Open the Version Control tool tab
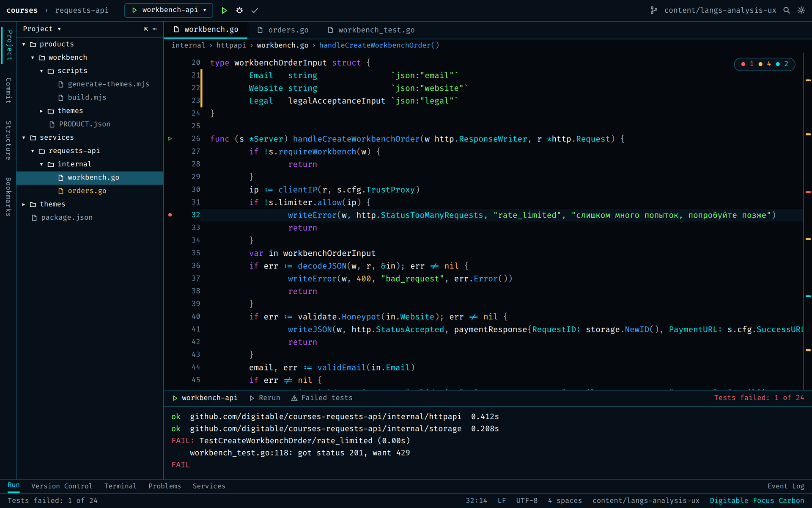The height and width of the screenshot is (508, 812). point(62,486)
